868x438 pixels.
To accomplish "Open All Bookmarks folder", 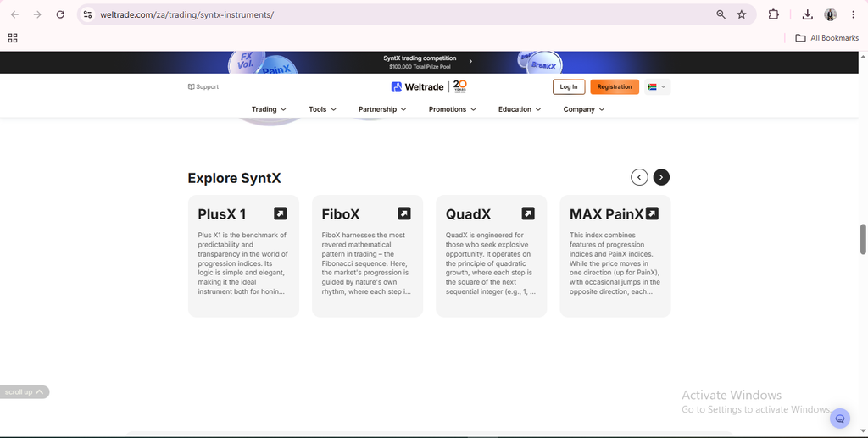I will [x=827, y=37].
